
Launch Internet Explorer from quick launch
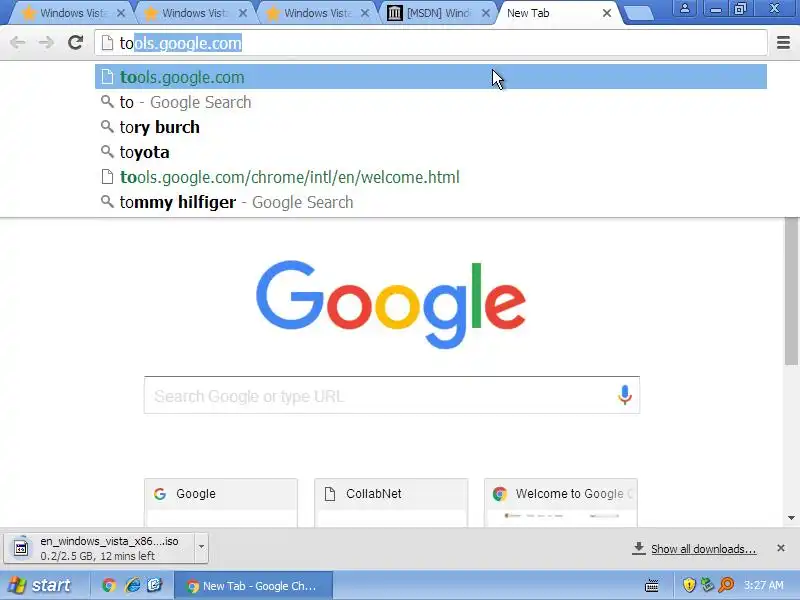pos(133,585)
